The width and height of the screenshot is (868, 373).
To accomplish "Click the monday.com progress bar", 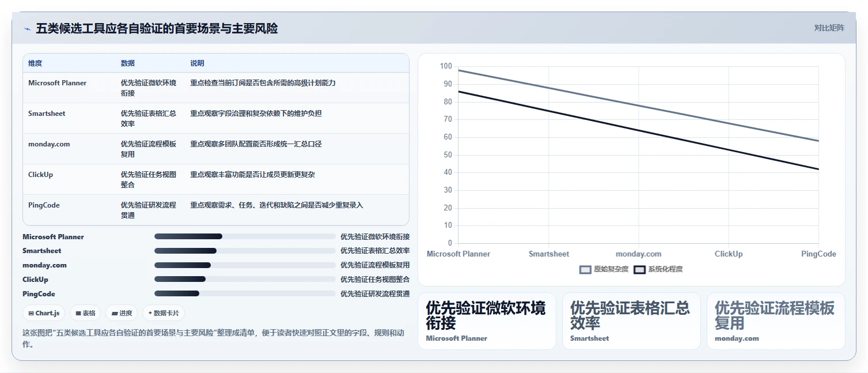I will 245,265.
